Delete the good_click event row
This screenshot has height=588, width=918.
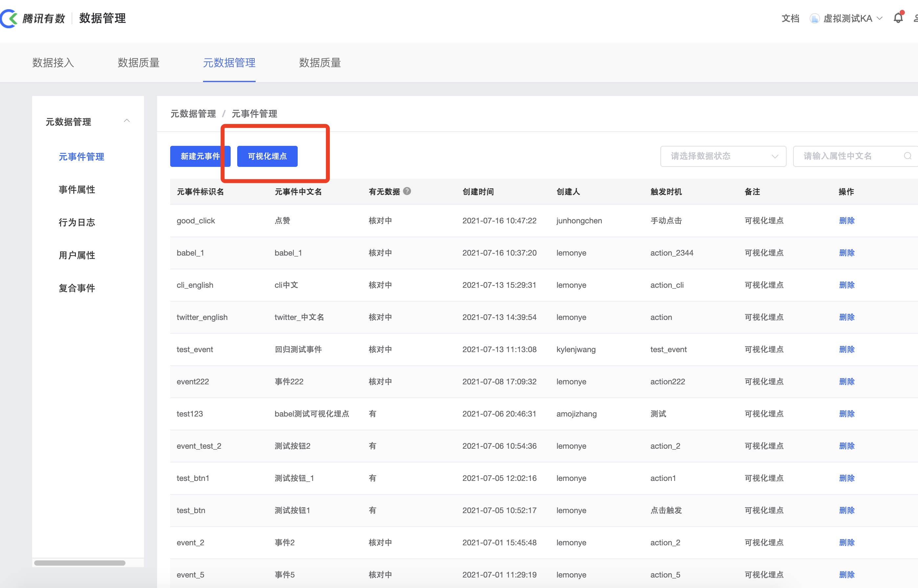[847, 221]
